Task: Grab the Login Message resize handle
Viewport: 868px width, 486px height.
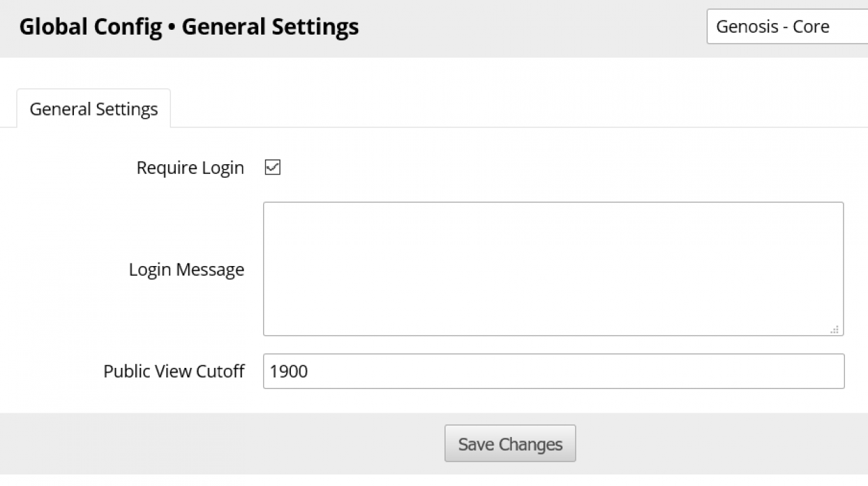Action: [x=834, y=329]
